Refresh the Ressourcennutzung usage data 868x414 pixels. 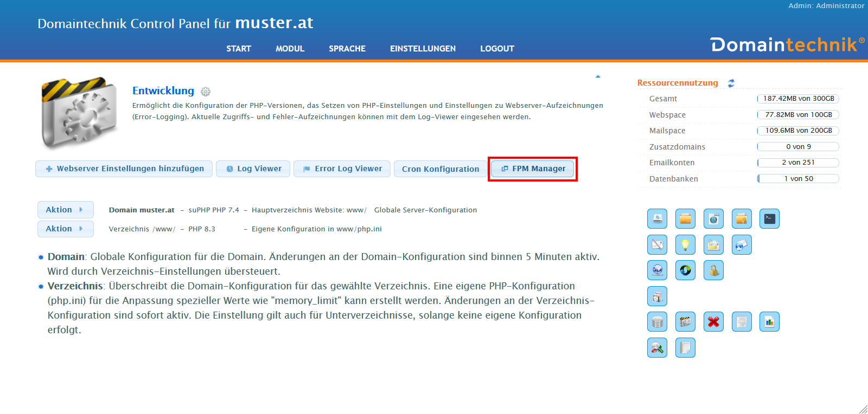click(731, 83)
